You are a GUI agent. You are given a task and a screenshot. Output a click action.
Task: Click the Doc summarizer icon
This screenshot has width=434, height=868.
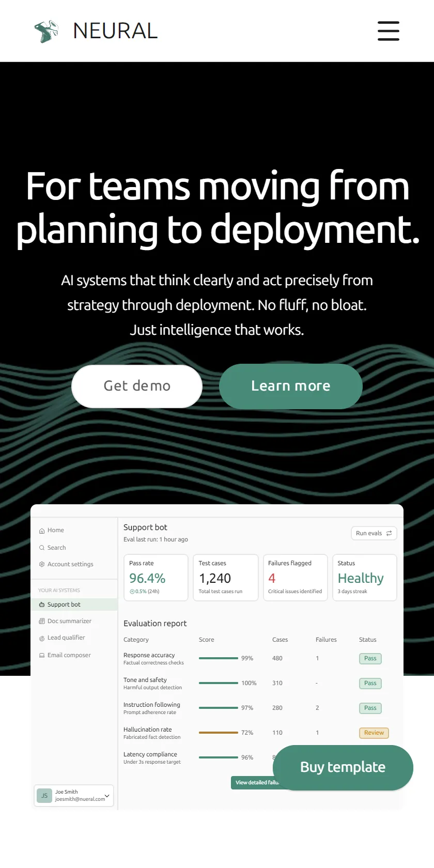(42, 621)
